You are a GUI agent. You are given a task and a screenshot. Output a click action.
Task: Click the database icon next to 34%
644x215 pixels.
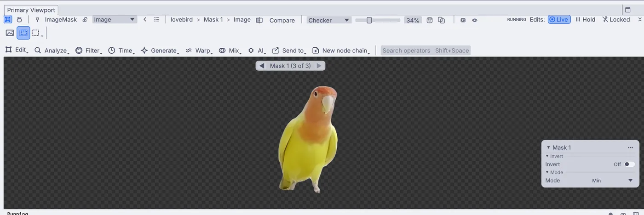click(x=430, y=20)
